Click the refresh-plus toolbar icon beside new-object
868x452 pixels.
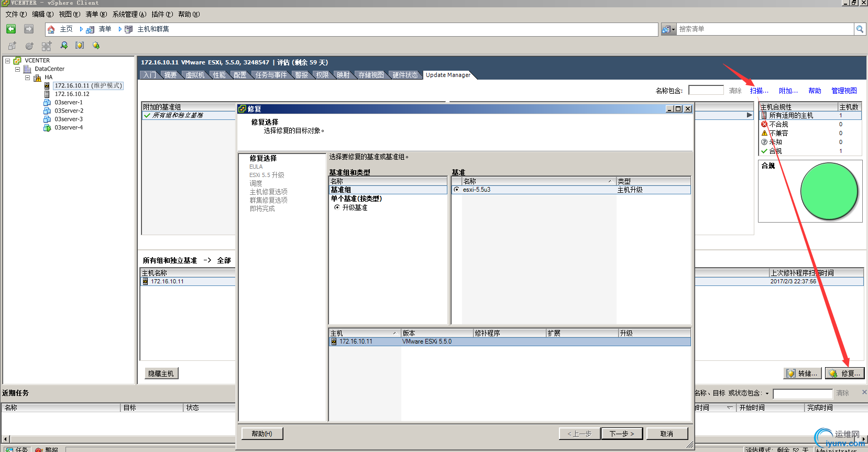[x=29, y=46]
